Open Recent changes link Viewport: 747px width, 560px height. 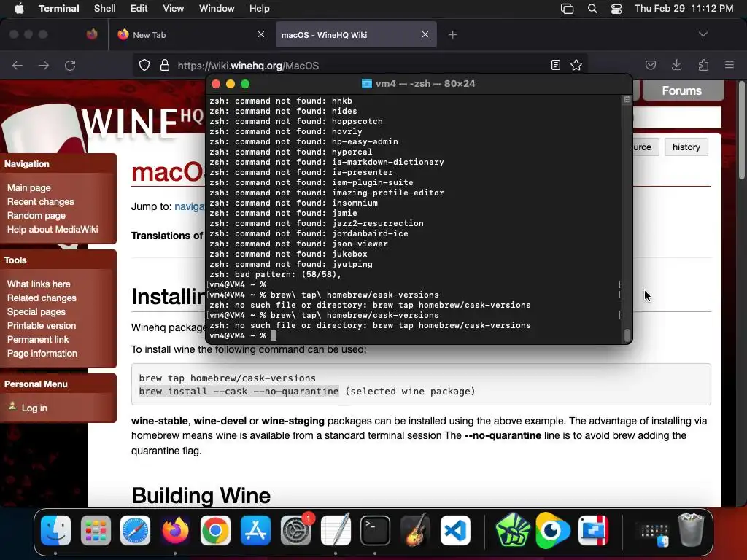point(41,201)
